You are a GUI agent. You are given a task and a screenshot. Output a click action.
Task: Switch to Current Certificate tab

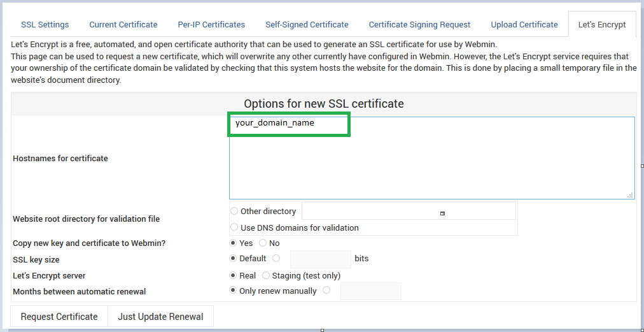(x=123, y=25)
